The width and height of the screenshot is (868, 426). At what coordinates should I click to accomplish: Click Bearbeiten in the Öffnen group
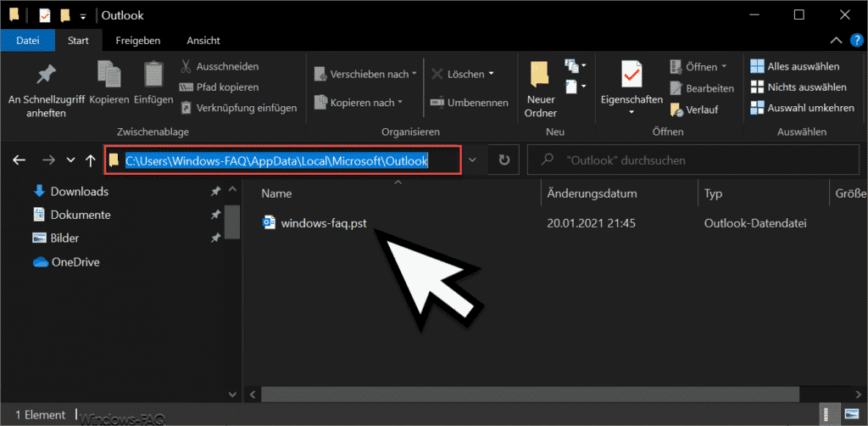pos(702,88)
